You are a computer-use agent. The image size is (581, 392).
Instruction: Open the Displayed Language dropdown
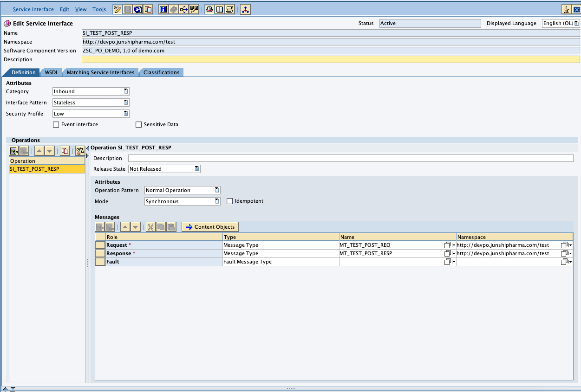(x=577, y=23)
